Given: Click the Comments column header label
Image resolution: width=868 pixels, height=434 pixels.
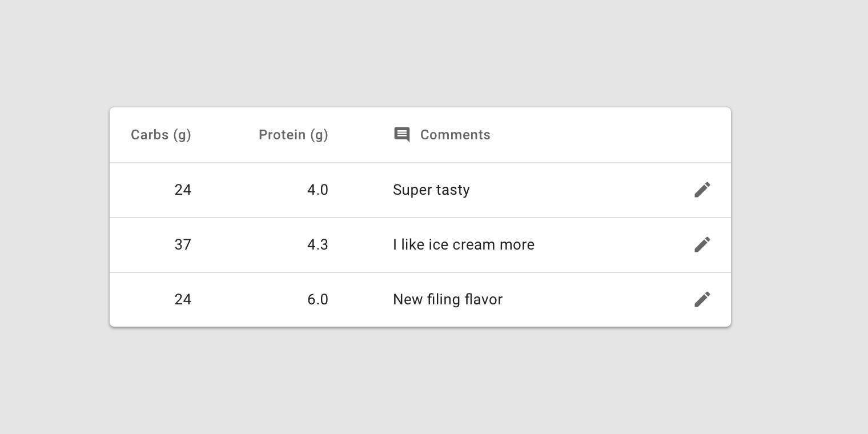Looking at the screenshot, I should [455, 135].
